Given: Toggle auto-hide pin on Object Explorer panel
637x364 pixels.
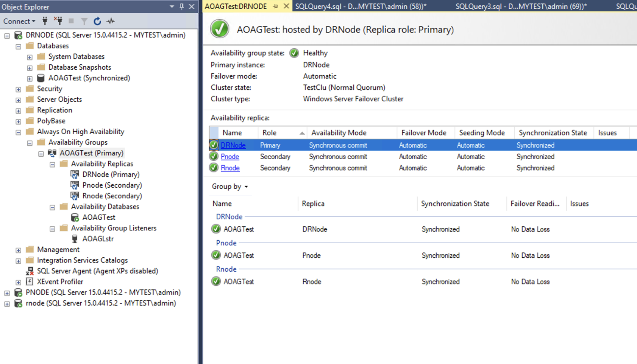Looking at the screenshot, I should [181, 6].
